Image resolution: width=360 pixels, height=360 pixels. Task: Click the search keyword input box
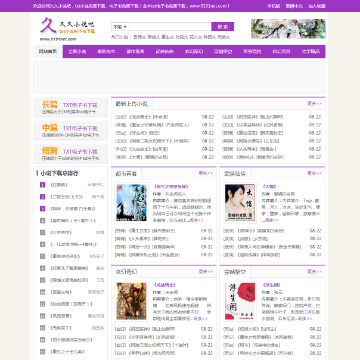coord(170,27)
